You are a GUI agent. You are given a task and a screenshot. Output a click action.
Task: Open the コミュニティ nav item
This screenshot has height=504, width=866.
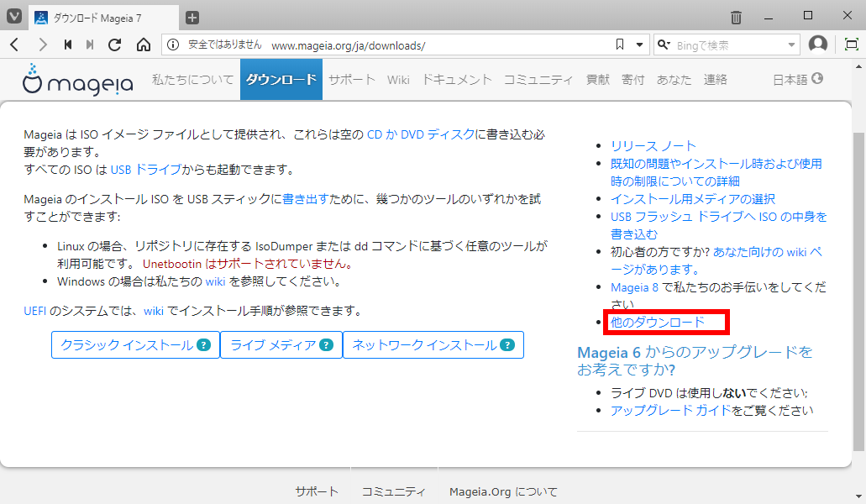538,80
